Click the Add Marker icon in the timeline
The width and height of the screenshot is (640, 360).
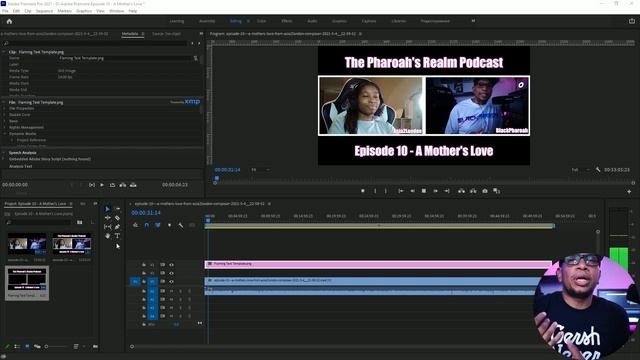(169, 225)
